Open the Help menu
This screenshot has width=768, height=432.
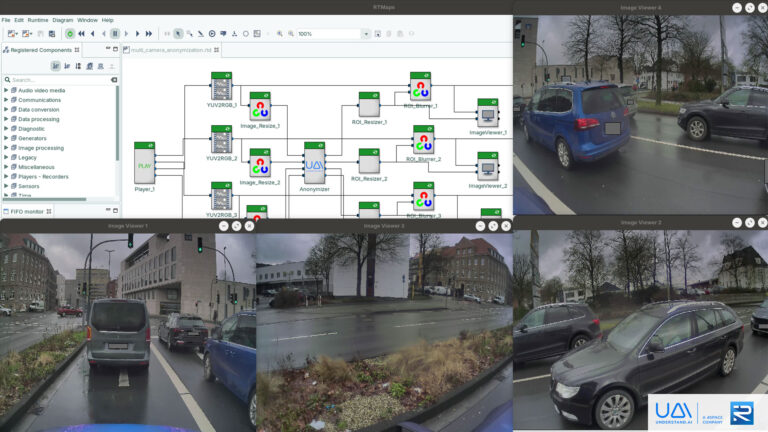(x=108, y=20)
